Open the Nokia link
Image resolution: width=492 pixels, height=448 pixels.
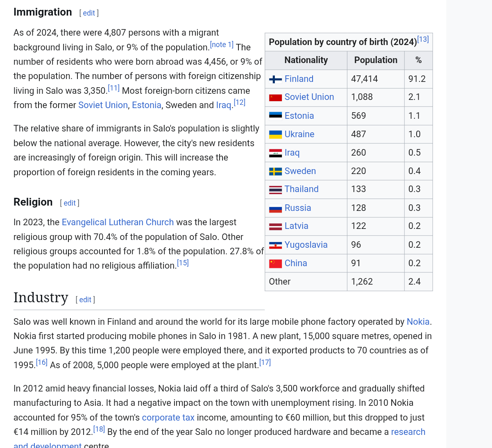coord(418,322)
